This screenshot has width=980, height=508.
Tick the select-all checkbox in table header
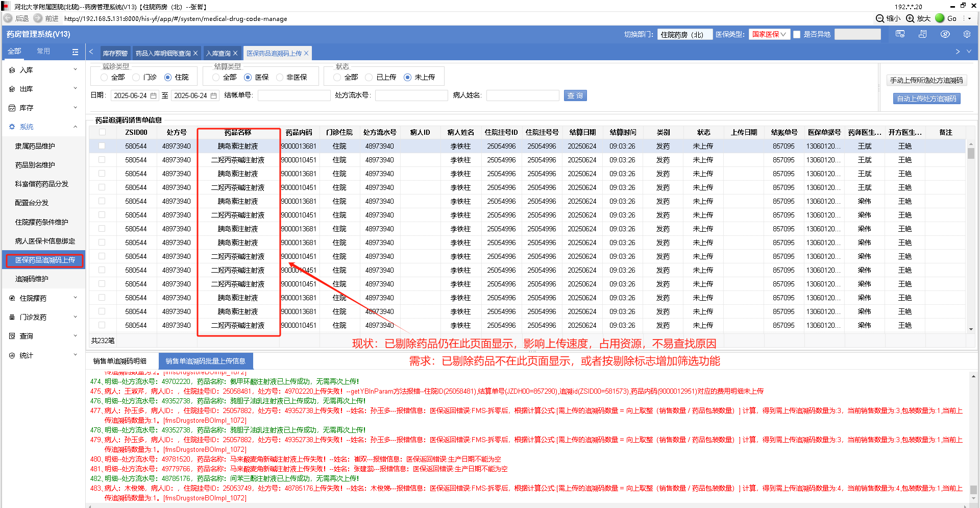pos(102,132)
